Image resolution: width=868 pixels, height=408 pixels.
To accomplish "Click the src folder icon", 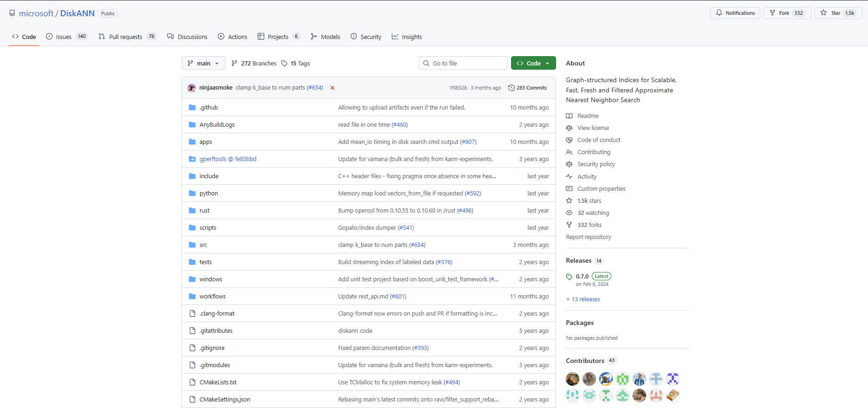I will coord(192,245).
